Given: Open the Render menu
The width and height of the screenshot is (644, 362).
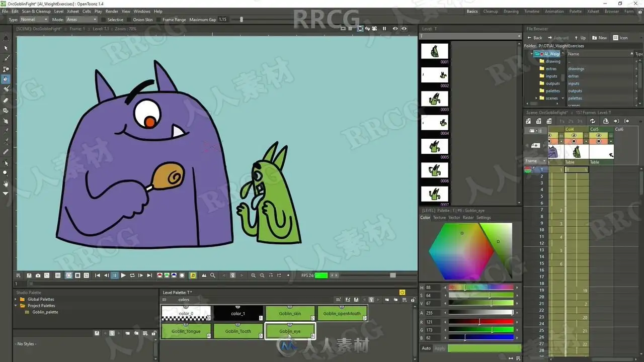Looking at the screenshot, I should point(112,11).
